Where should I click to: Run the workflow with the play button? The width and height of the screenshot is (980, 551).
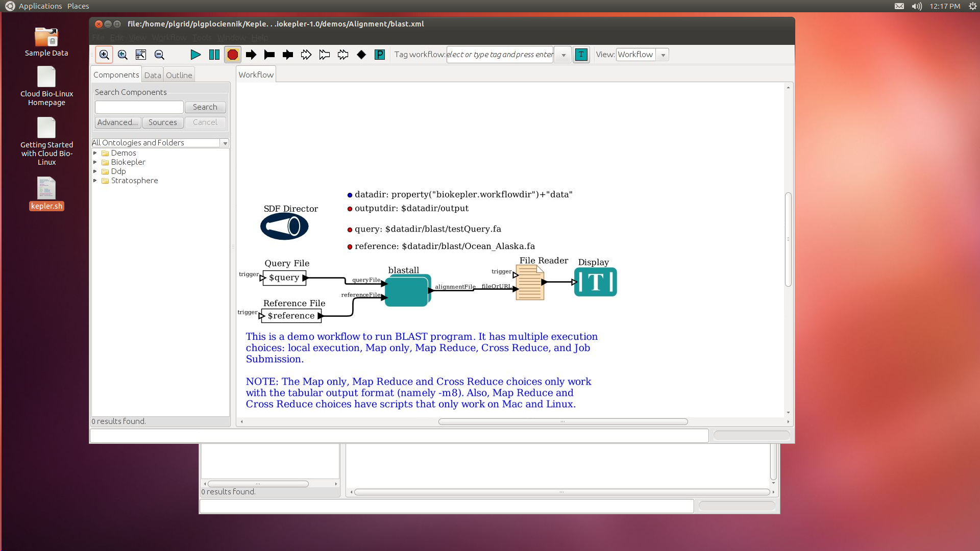tap(195, 55)
